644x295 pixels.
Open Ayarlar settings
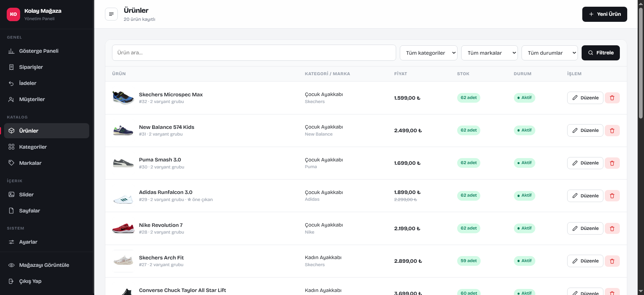point(47,242)
